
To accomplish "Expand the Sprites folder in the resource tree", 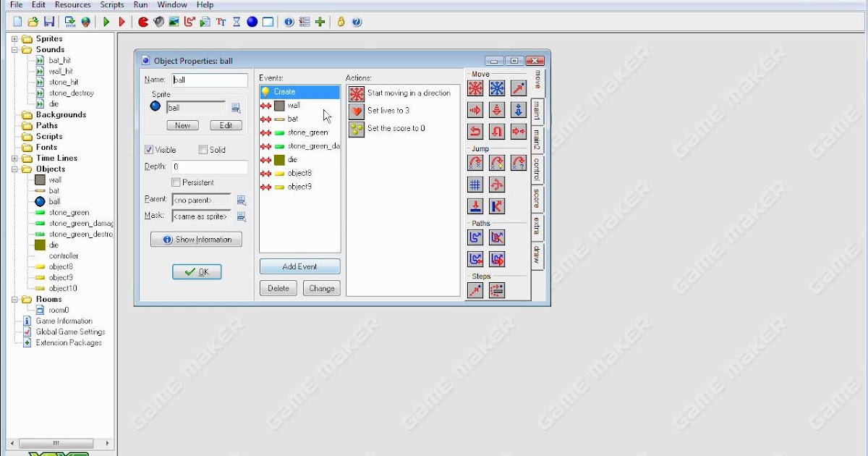I will point(13,38).
